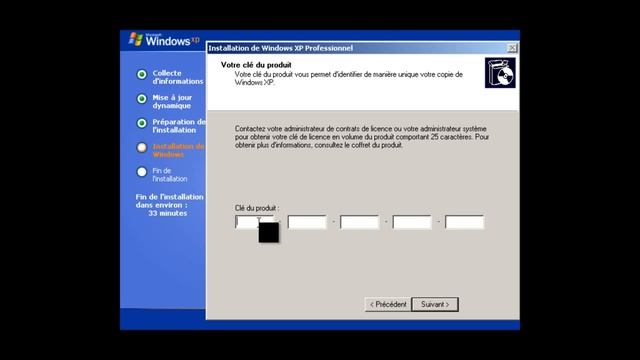Click the orange "Installation de Windows" step text
Image resolution: width=640 pixels, height=360 pixels.
[178, 150]
